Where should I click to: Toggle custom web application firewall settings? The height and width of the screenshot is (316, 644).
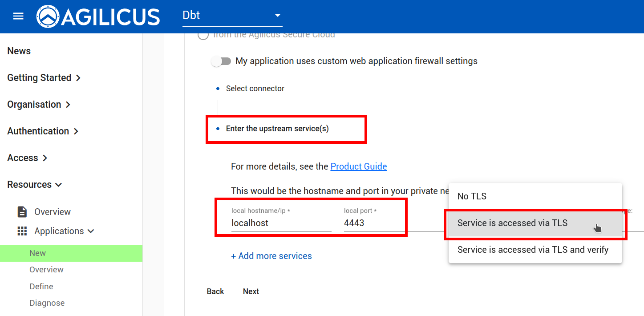click(221, 61)
